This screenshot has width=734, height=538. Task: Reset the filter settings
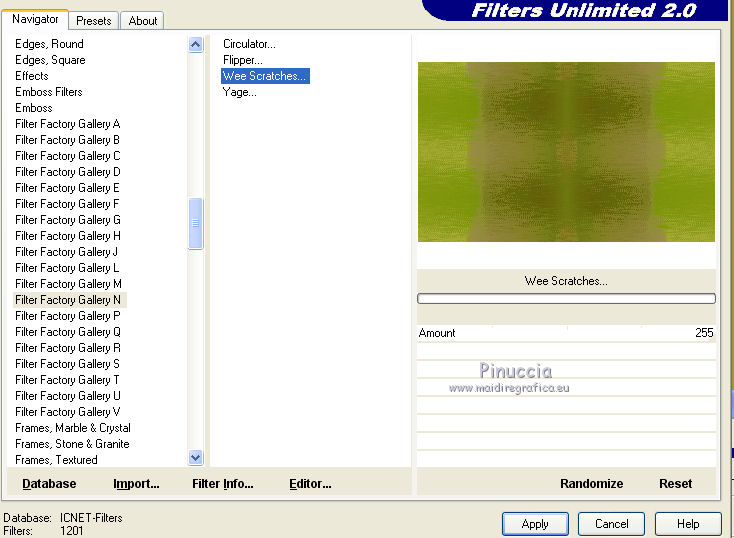[x=675, y=484]
